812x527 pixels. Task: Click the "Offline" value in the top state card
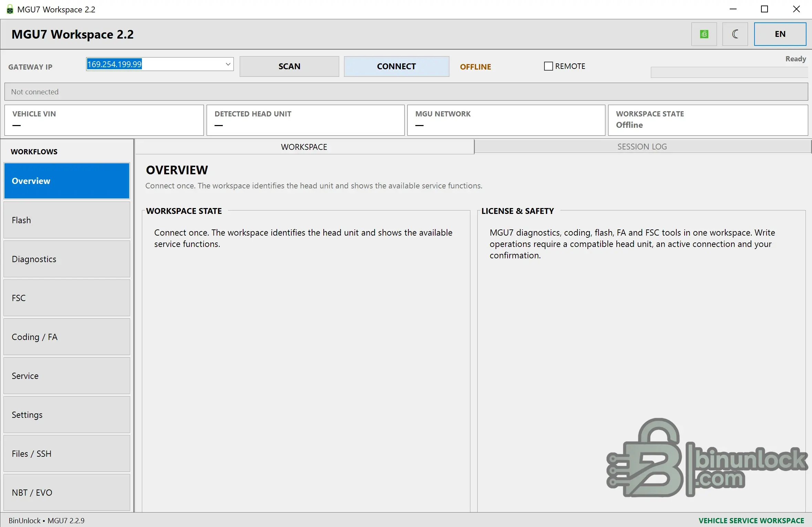point(629,125)
